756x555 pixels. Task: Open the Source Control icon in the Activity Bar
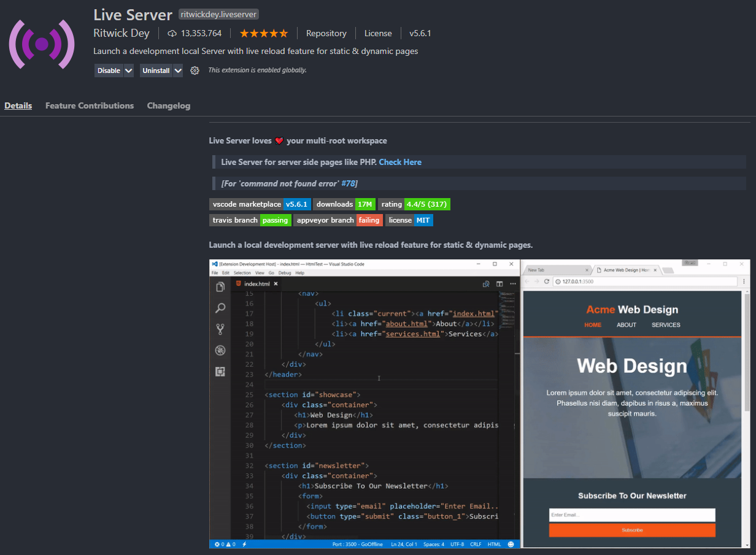pyautogui.click(x=221, y=329)
